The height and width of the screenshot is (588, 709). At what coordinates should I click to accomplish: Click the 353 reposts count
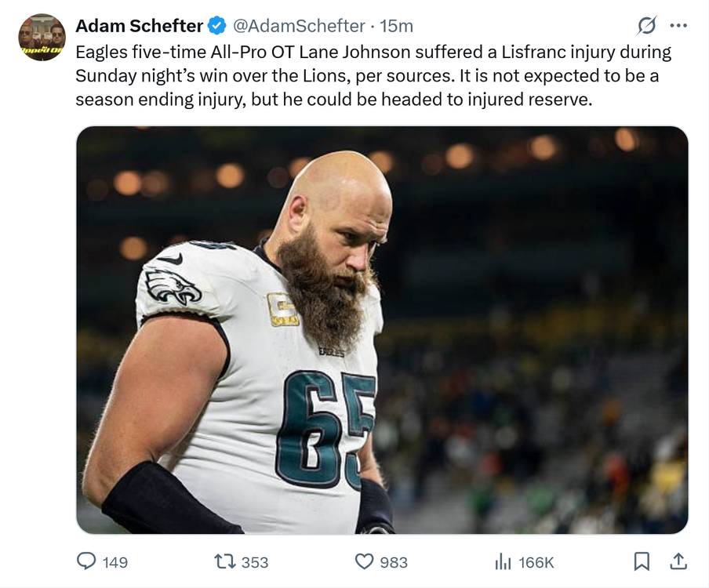pos(255,562)
